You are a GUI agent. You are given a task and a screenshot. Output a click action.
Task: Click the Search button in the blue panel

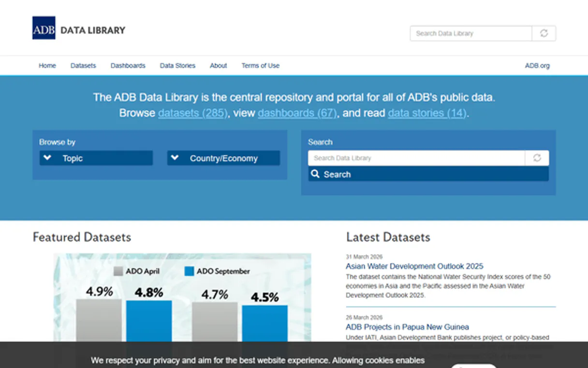pyautogui.click(x=428, y=174)
